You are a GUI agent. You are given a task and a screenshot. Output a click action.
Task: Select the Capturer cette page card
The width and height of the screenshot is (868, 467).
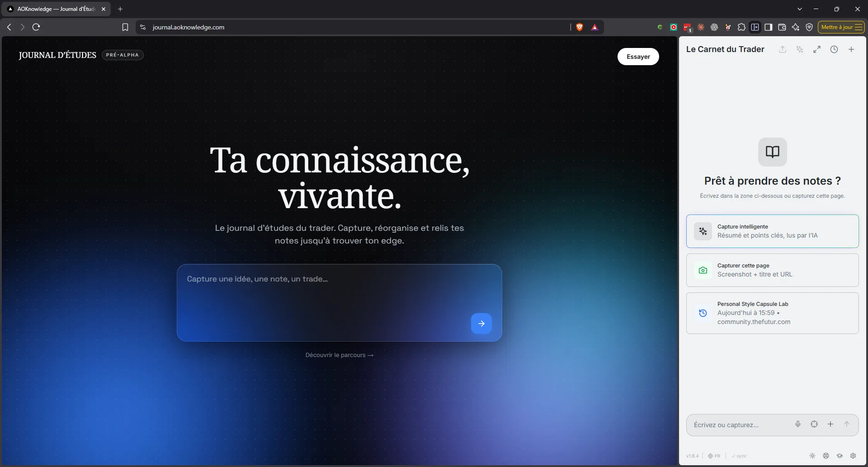tap(772, 270)
